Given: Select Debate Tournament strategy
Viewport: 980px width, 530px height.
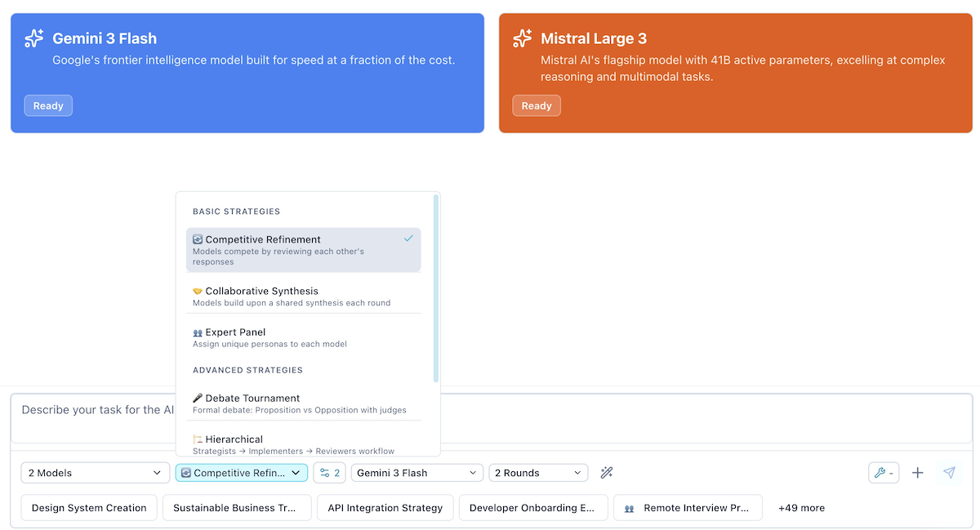Looking at the screenshot, I should 304,403.
